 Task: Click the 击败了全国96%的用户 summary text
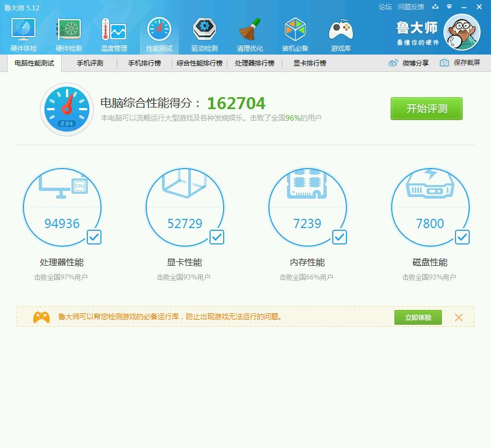(x=285, y=118)
